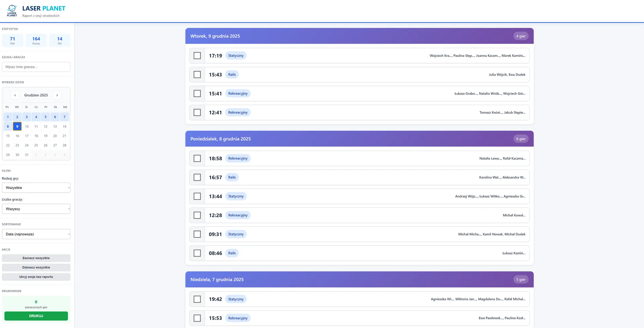Image resolution: width=644 pixels, height=328 pixels.
Task: Click the Rails tag on 16:57 game
Action: click(x=232, y=177)
